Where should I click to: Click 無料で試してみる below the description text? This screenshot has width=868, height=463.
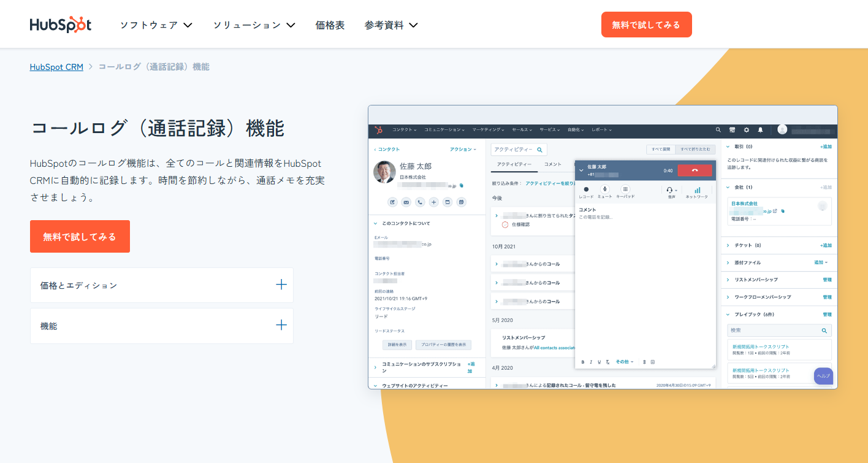pos(80,236)
